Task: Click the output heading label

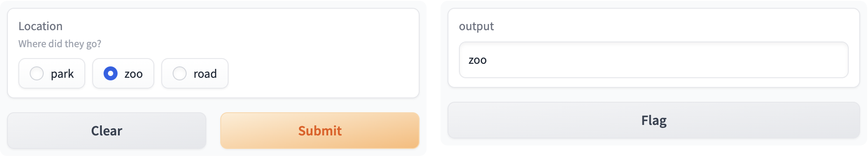Action: (x=476, y=26)
